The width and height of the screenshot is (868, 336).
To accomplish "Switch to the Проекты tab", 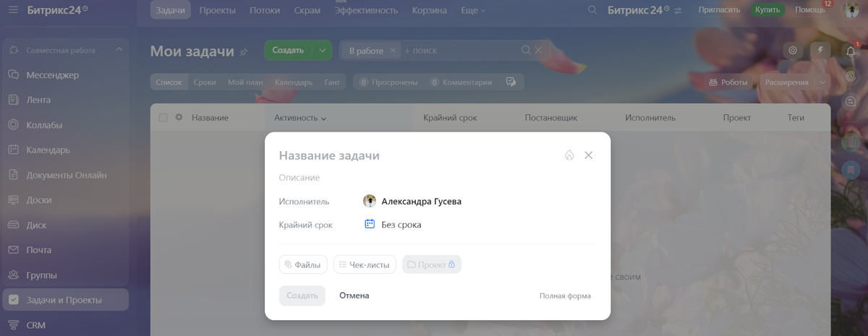I will click(x=217, y=10).
